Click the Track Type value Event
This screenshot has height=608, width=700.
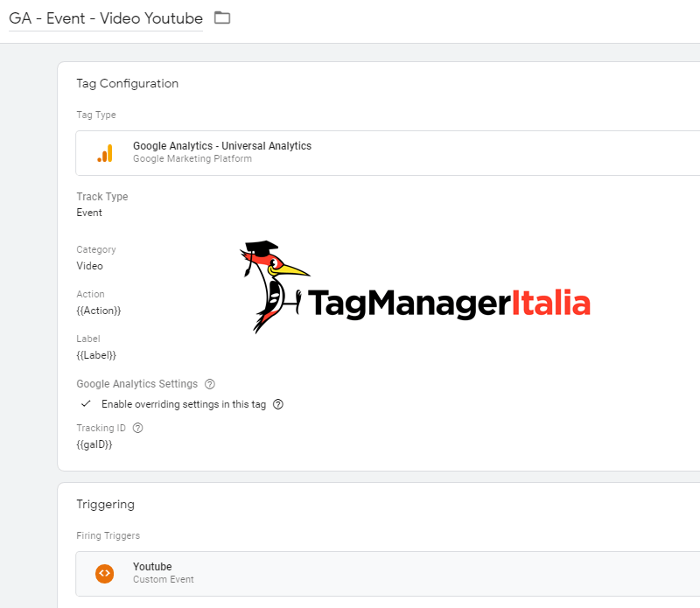pos(89,213)
